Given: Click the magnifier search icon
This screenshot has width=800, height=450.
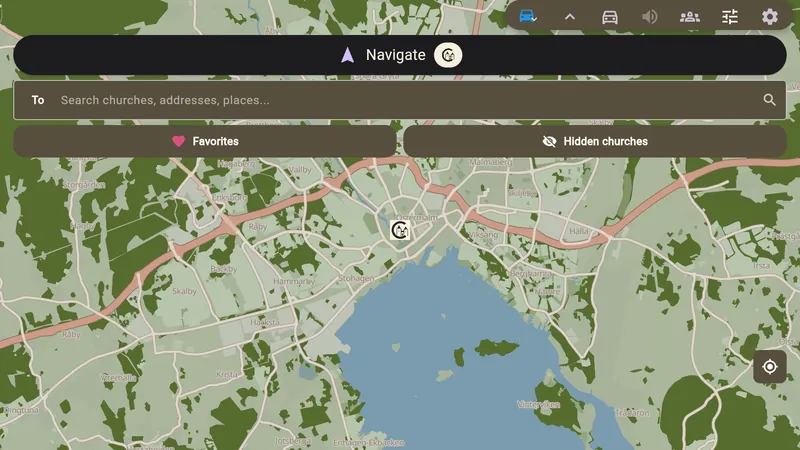Looking at the screenshot, I should point(769,100).
